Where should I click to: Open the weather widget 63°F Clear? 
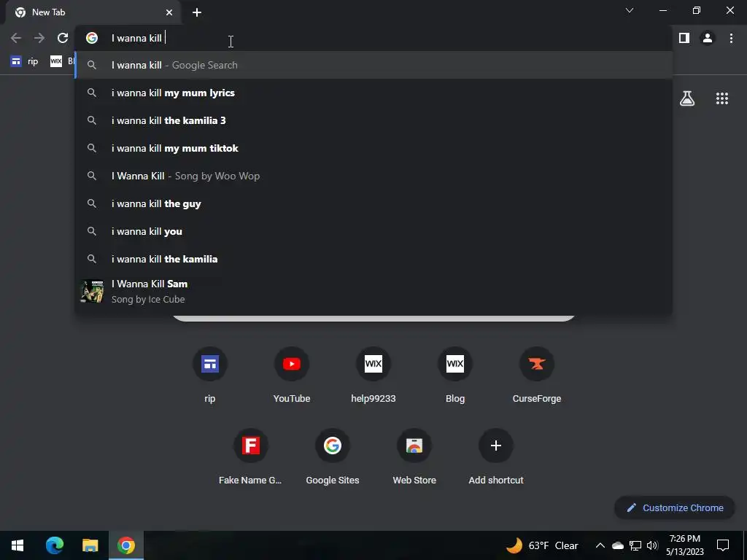point(542,545)
